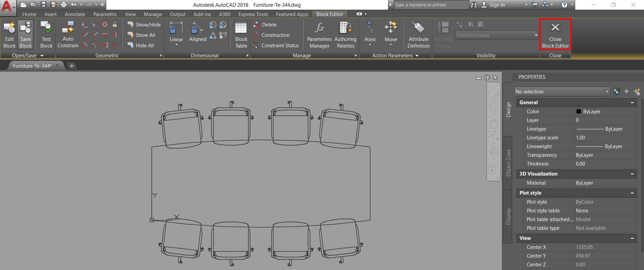Screen dimensions: 644x270
Task: Click the Orbit icon on navigation bar
Action: click(x=493, y=152)
